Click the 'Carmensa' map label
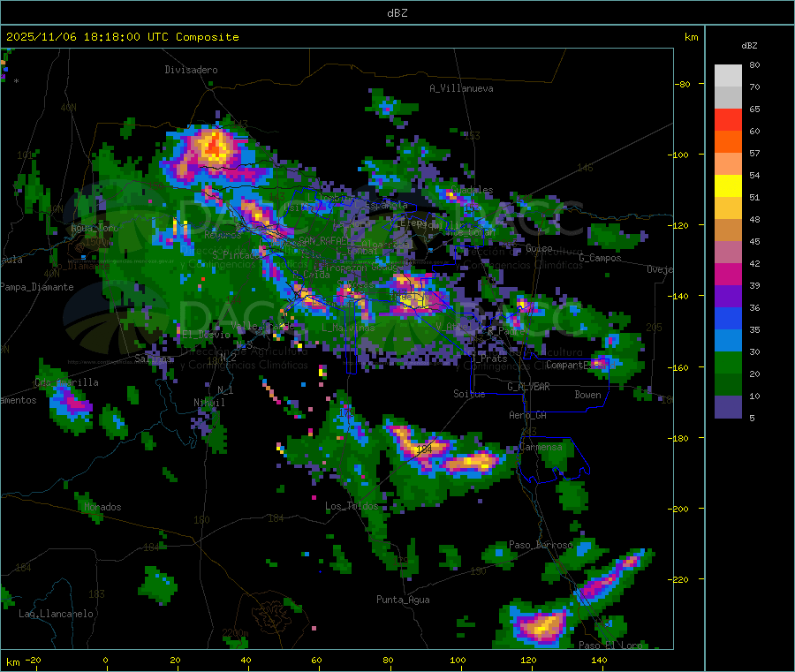Screen dimensions: 795x672 coord(541,447)
